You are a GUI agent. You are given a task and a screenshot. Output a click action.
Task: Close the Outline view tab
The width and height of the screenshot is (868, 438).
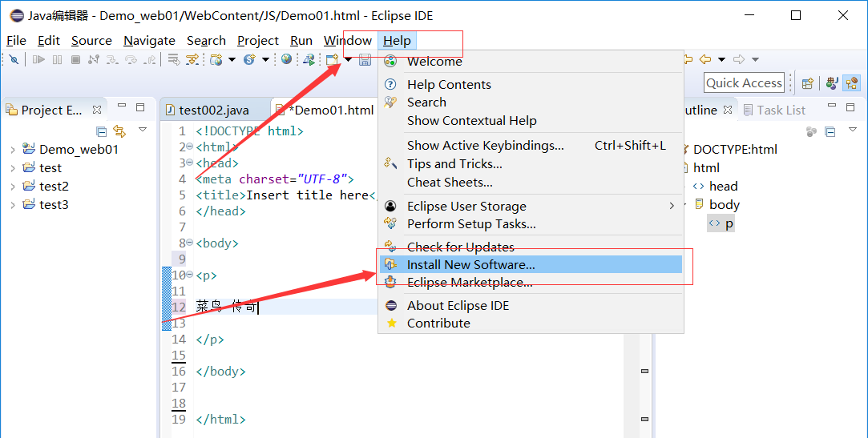(728, 110)
